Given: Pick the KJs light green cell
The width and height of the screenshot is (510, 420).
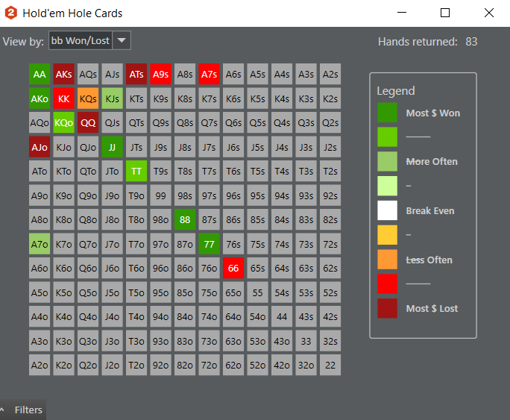Looking at the screenshot, I should pos(112,98).
